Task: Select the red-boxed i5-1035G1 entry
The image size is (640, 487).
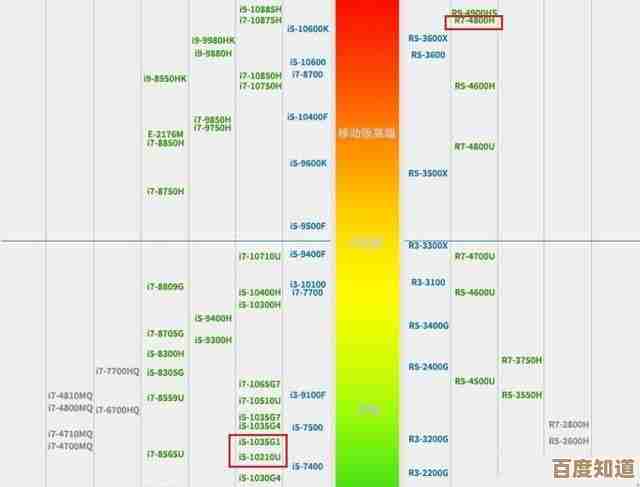Action: 259,442
